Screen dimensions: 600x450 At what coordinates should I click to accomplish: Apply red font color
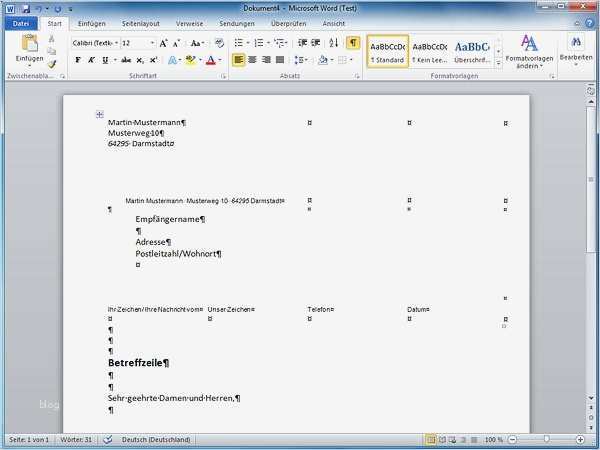click(x=211, y=60)
